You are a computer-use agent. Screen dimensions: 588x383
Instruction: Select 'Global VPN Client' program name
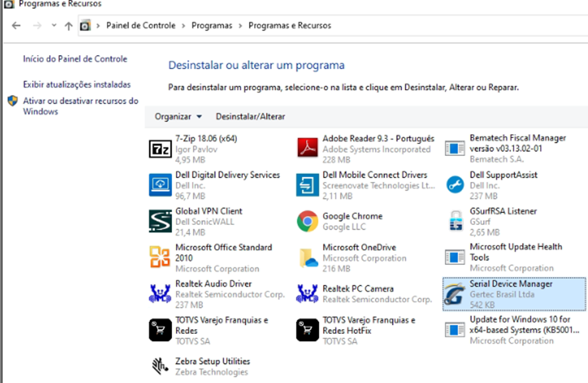click(209, 211)
